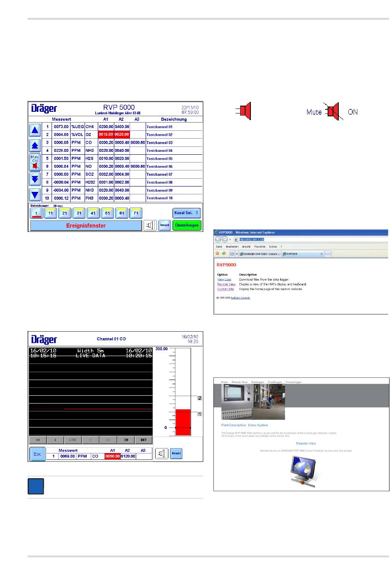Select Datenlogger group 21

(64, 213)
